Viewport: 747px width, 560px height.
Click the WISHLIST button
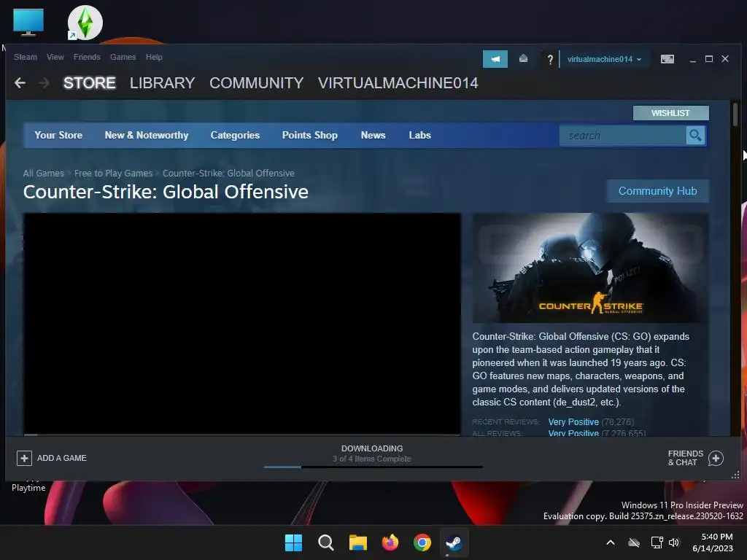671,113
